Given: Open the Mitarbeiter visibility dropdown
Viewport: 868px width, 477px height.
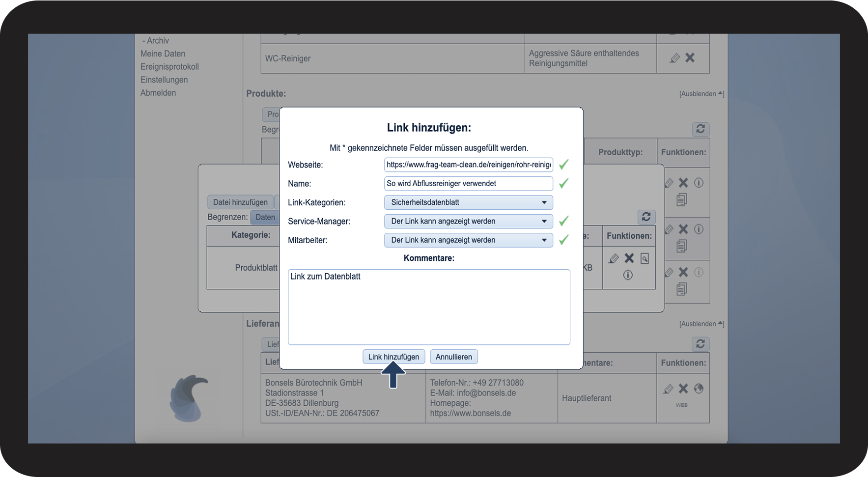Looking at the screenshot, I should point(468,240).
